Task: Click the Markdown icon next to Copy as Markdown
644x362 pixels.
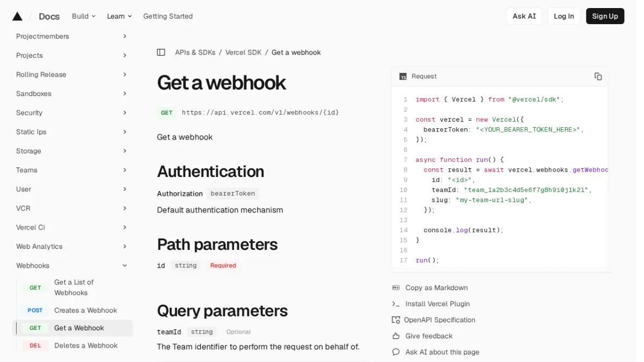Action: tap(396, 287)
